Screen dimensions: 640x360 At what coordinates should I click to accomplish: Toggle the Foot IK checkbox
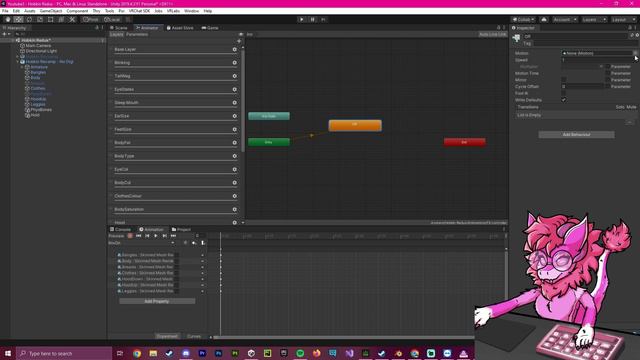(x=564, y=93)
